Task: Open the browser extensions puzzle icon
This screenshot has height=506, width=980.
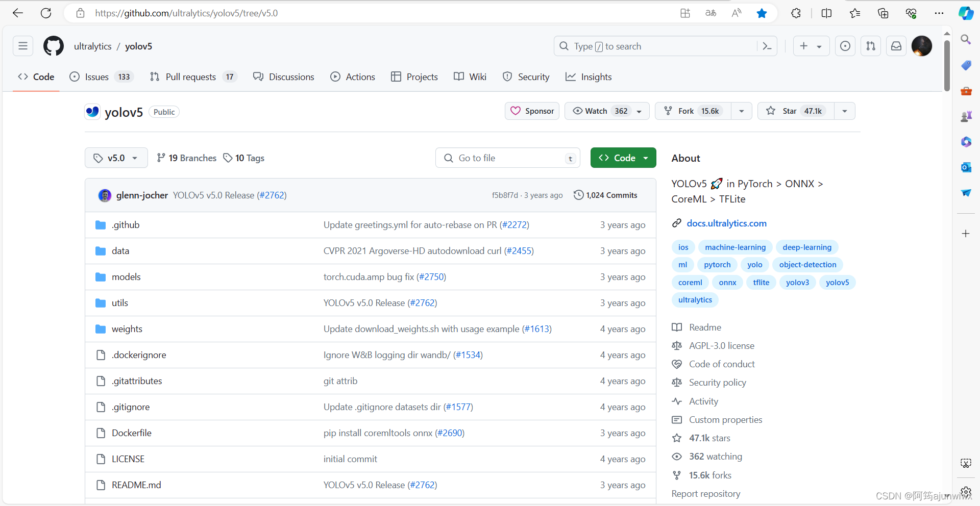Action: (x=796, y=13)
